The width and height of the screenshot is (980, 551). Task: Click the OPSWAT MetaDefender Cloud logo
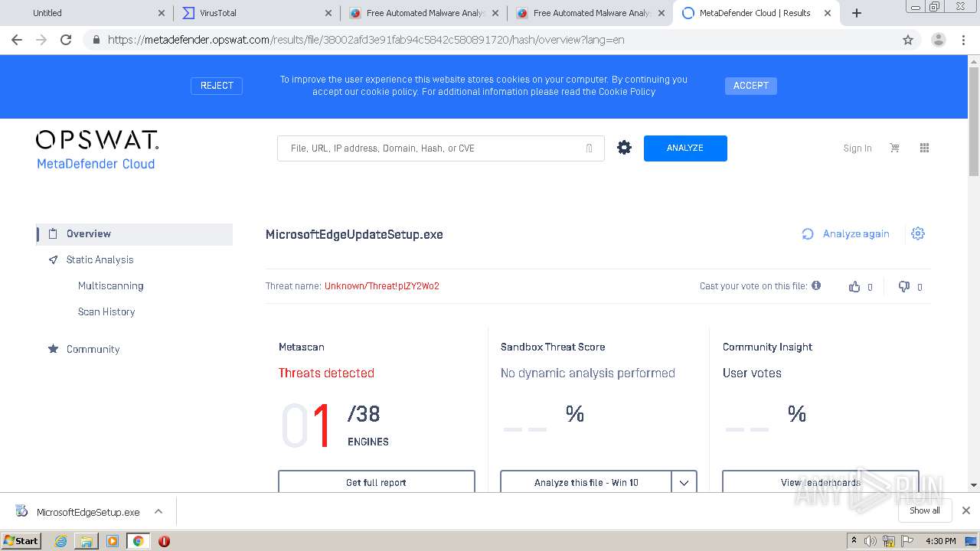pyautogui.click(x=97, y=150)
